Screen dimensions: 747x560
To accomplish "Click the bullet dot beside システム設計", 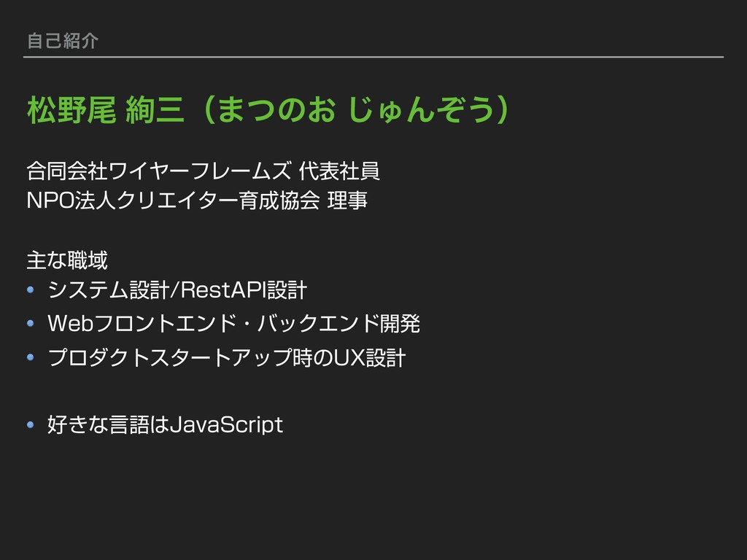I will [x=31, y=289].
